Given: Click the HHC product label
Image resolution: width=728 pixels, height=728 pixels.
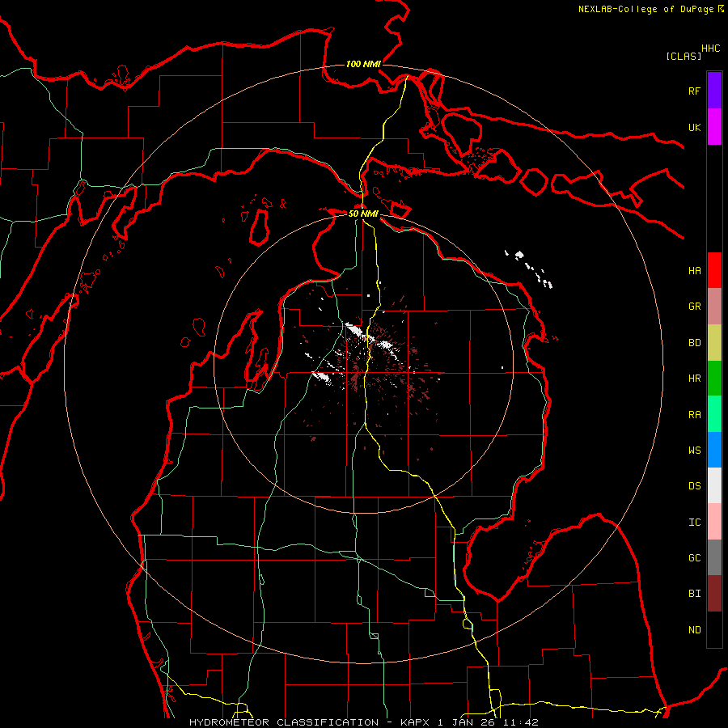Looking at the screenshot, I should 711,49.
